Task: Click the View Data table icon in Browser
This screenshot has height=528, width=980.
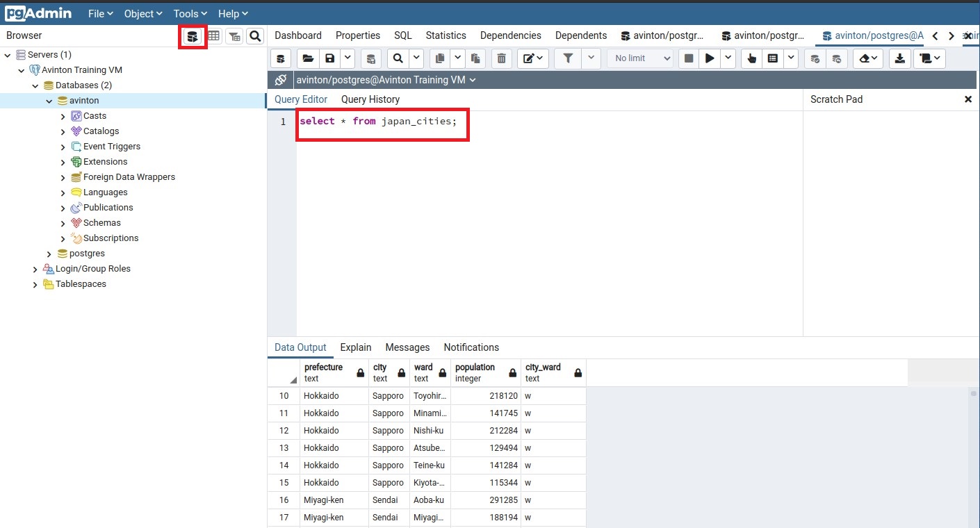Action: click(214, 36)
